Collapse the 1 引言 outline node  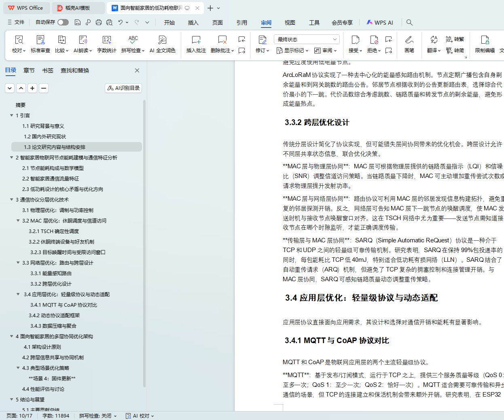point(11,115)
